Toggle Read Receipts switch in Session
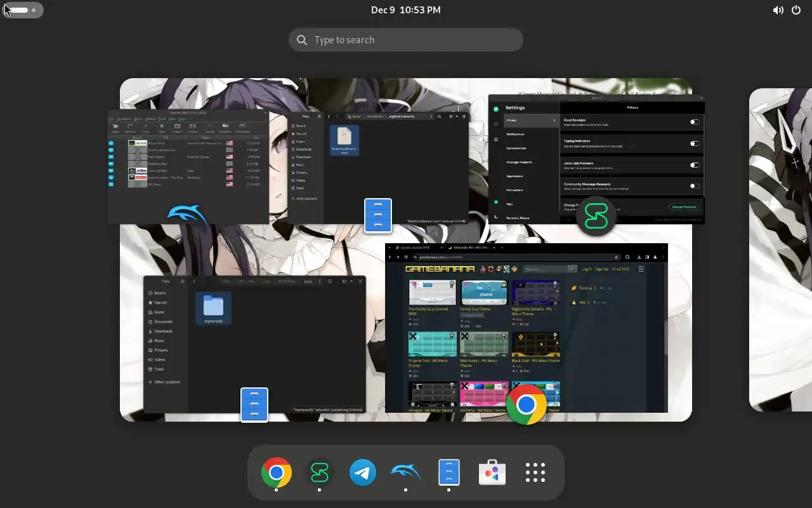The height and width of the screenshot is (508, 812). point(695,122)
